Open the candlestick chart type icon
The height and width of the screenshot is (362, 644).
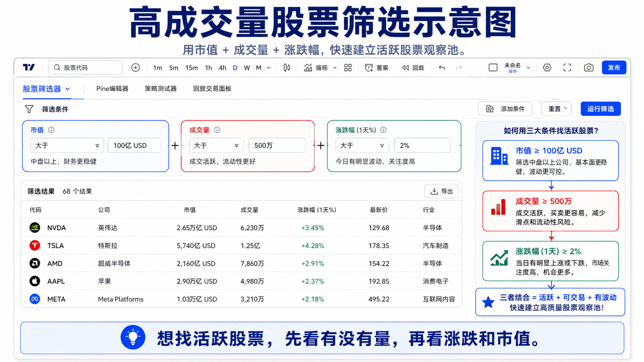(x=287, y=68)
